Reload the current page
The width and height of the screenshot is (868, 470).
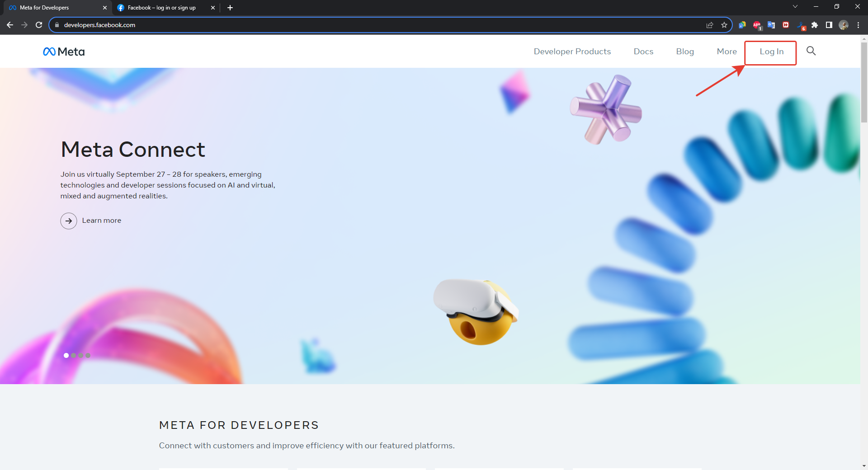coord(39,25)
